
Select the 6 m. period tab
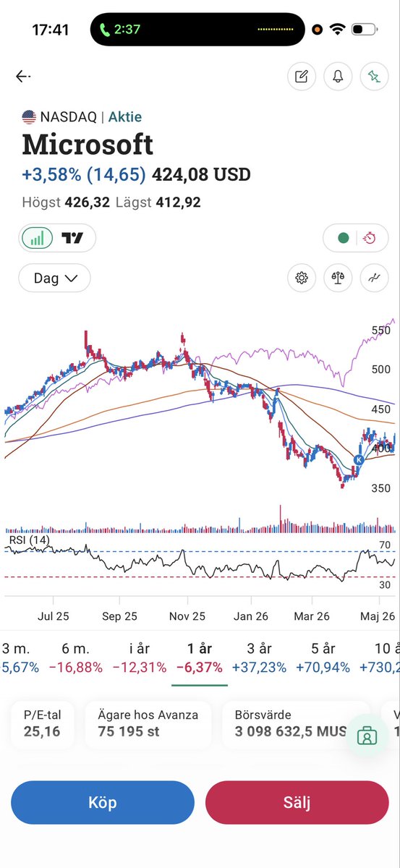(76, 658)
